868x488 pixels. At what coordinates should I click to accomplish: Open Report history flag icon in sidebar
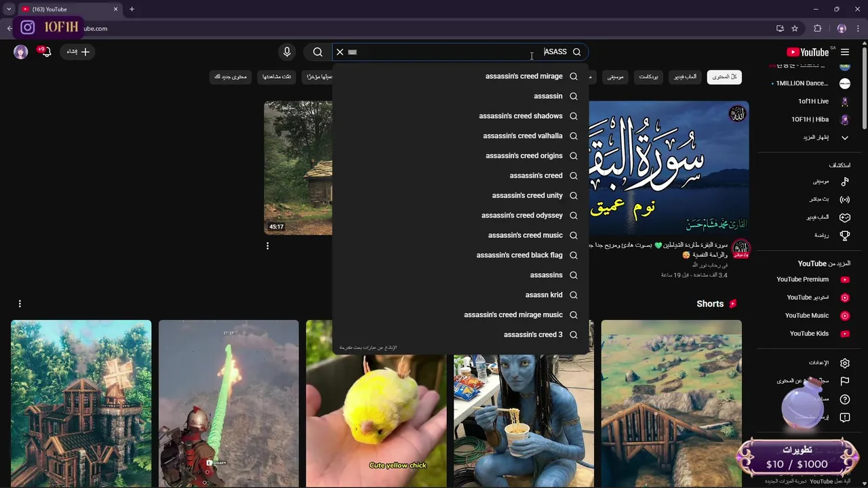coord(845,382)
